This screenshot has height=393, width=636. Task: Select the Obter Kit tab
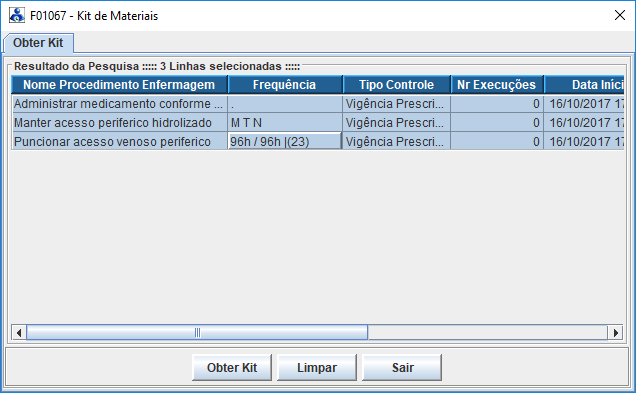click(38, 43)
